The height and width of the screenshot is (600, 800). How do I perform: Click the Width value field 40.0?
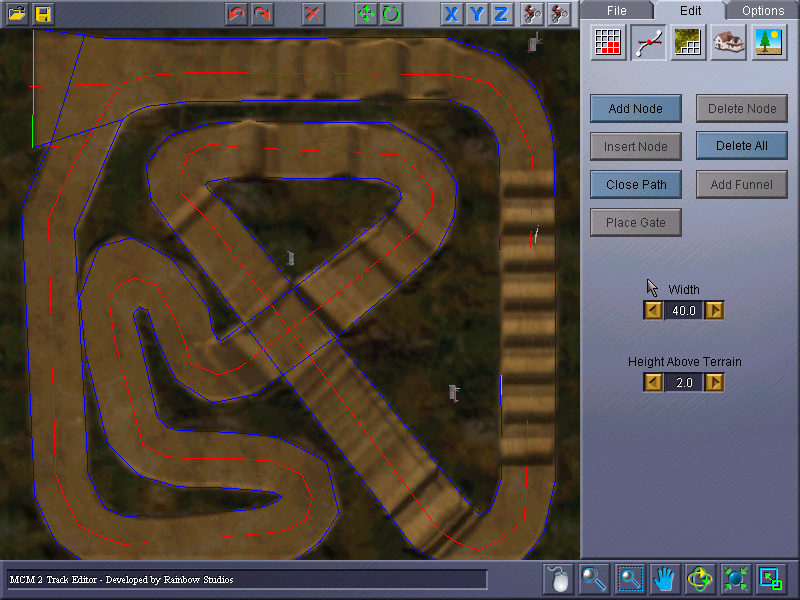tap(684, 310)
